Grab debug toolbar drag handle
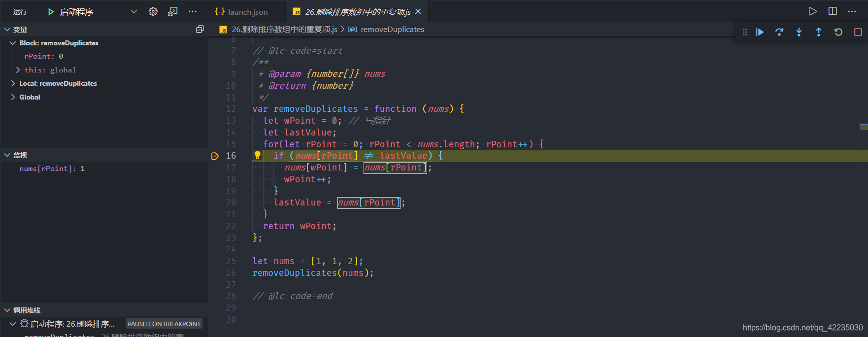 [745, 32]
